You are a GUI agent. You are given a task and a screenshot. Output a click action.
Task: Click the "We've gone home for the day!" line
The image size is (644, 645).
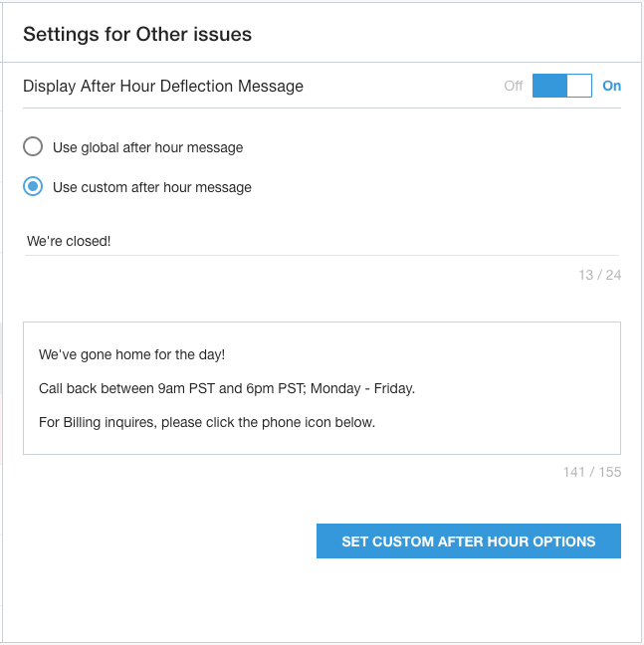pyautogui.click(x=132, y=354)
